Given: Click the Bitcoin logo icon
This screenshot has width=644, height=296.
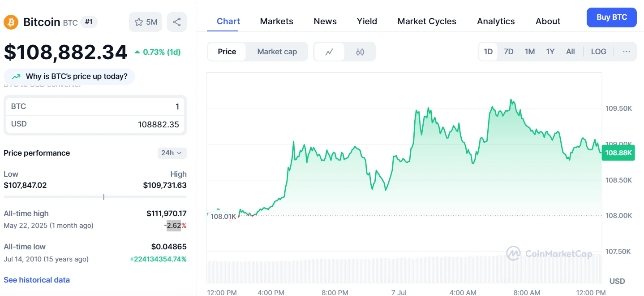Looking at the screenshot, I should (11, 22).
